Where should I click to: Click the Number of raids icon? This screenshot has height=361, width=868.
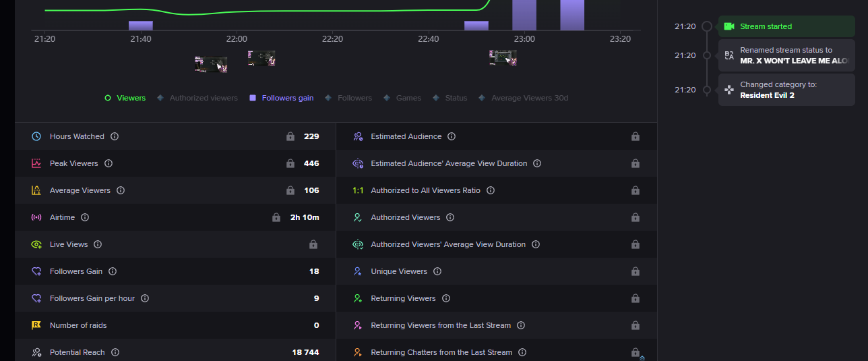pos(36,325)
